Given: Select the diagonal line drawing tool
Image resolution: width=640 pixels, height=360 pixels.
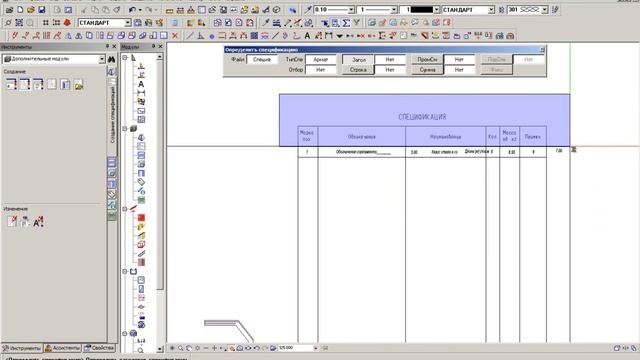Looking at the screenshot, I should click(x=190, y=36).
